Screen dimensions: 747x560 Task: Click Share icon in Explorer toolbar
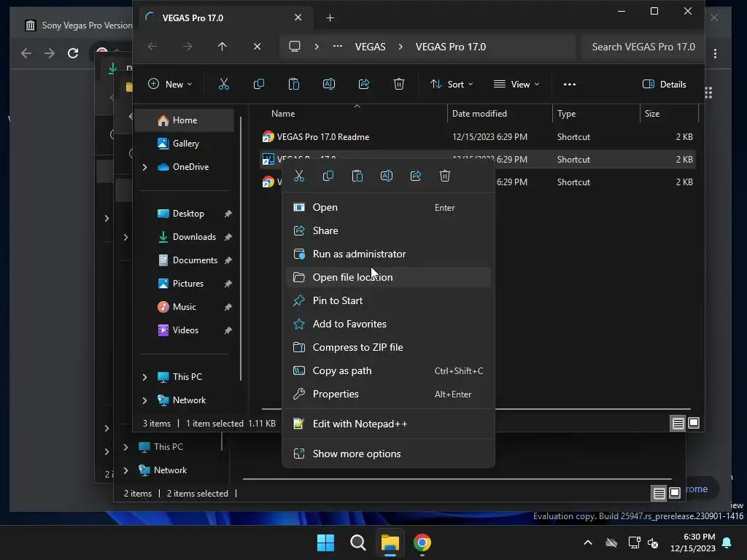tap(364, 85)
